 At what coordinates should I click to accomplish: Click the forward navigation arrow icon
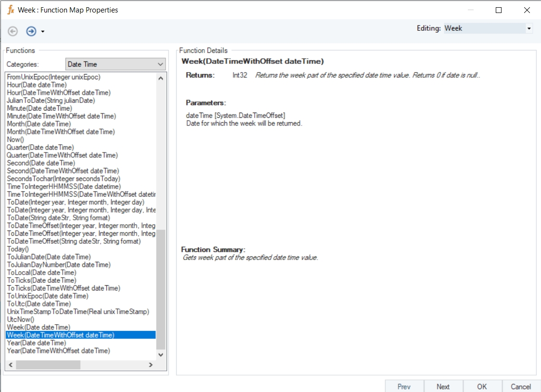[31, 31]
